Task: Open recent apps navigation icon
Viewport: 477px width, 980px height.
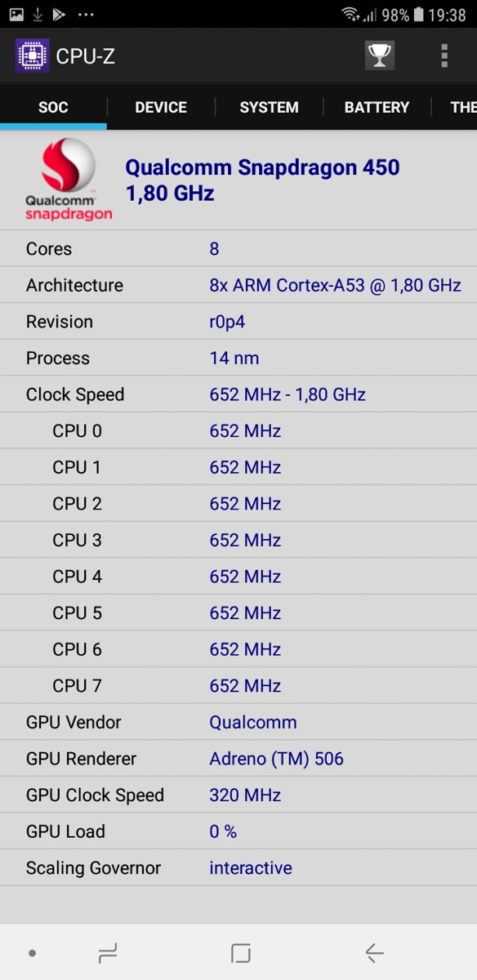Action: (x=107, y=952)
